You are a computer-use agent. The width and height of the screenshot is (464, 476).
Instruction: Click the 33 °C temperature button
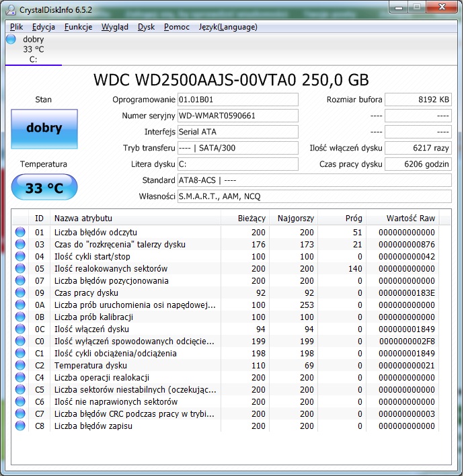coord(44,188)
